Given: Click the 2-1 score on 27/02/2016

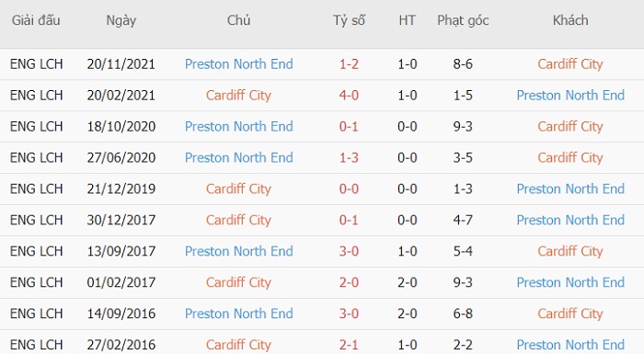Looking at the screenshot, I should click(x=349, y=345).
